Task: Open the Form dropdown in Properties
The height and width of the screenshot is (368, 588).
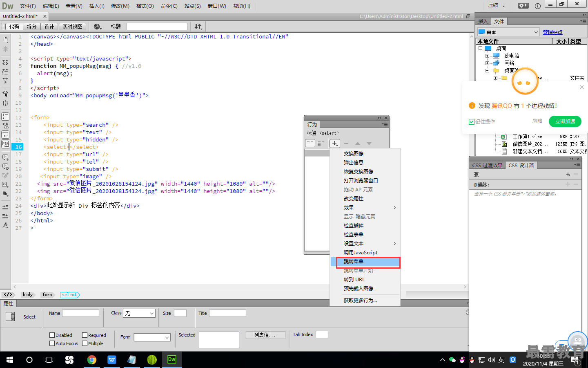Action: click(152, 337)
